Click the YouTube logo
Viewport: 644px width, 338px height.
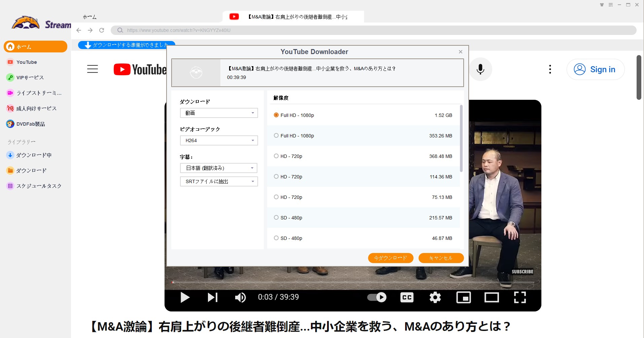pos(140,70)
